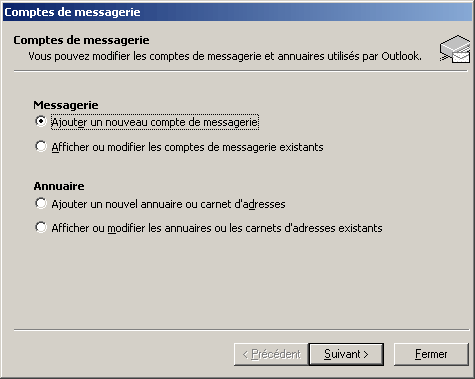Click the 'Annuaire' section heading
This screenshot has height=379, width=475.
(59, 186)
